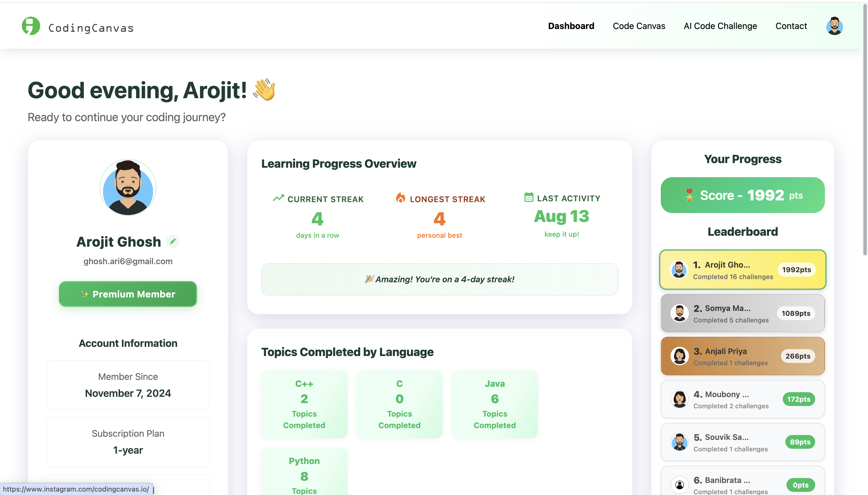Click the large profile picture thumbnail
Viewport: 868px width, 495px height.
coord(128,187)
